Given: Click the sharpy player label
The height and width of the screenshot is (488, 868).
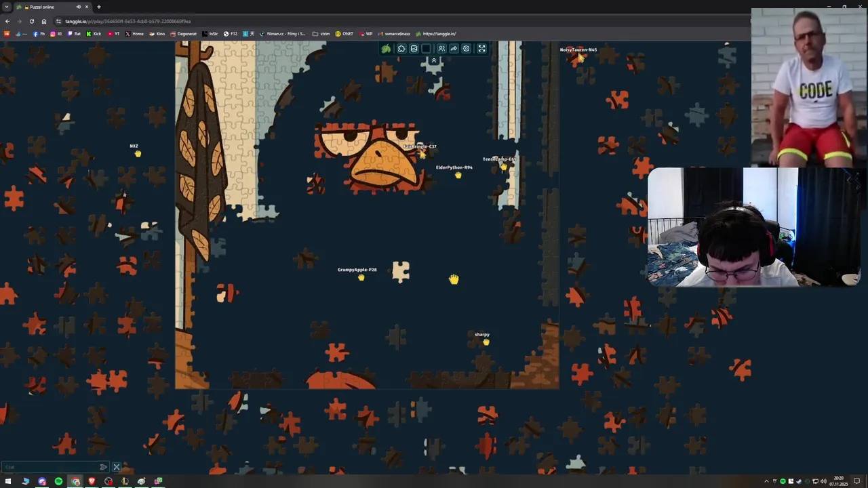Looking at the screenshot, I should pos(482,334).
